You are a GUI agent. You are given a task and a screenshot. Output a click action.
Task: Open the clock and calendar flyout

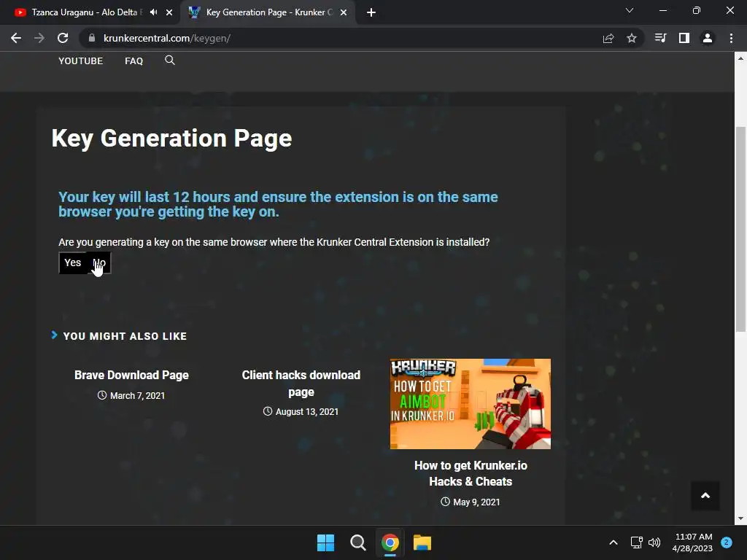tap(693, 542)
